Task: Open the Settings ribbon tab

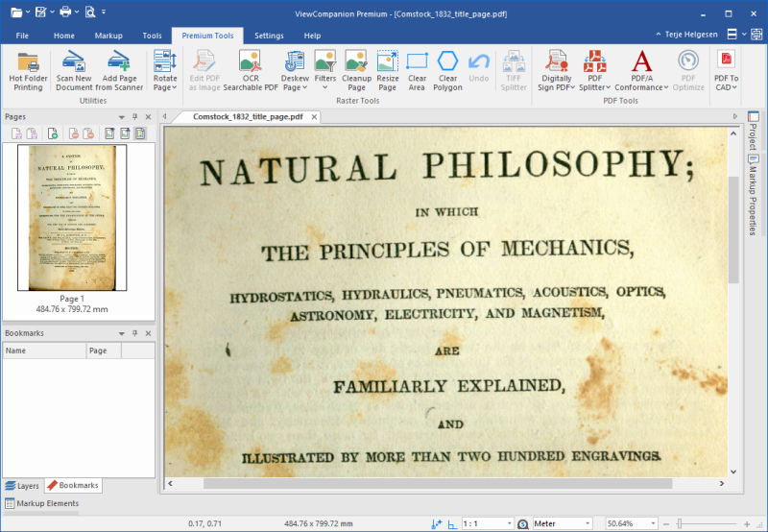Action: 269,36
